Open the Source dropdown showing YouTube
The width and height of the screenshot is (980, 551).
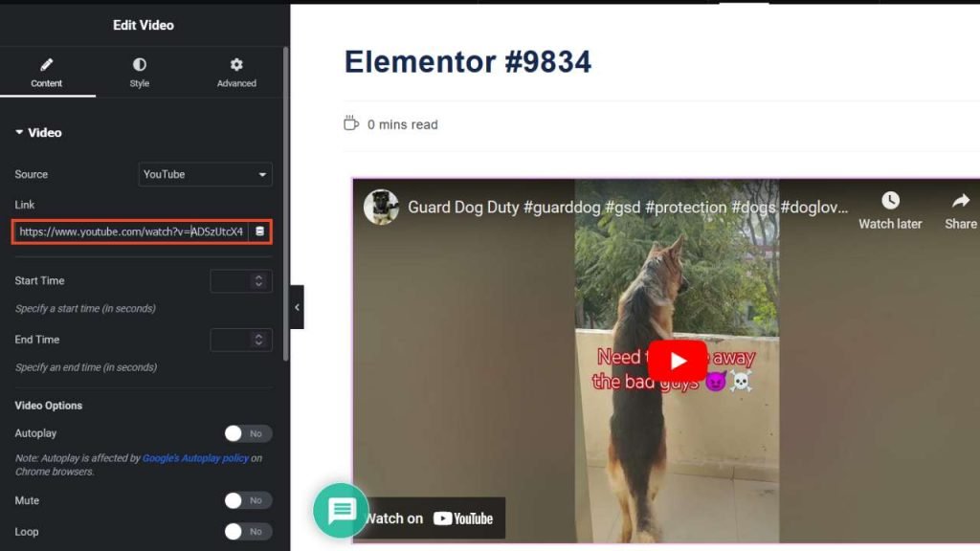[206, 174]
